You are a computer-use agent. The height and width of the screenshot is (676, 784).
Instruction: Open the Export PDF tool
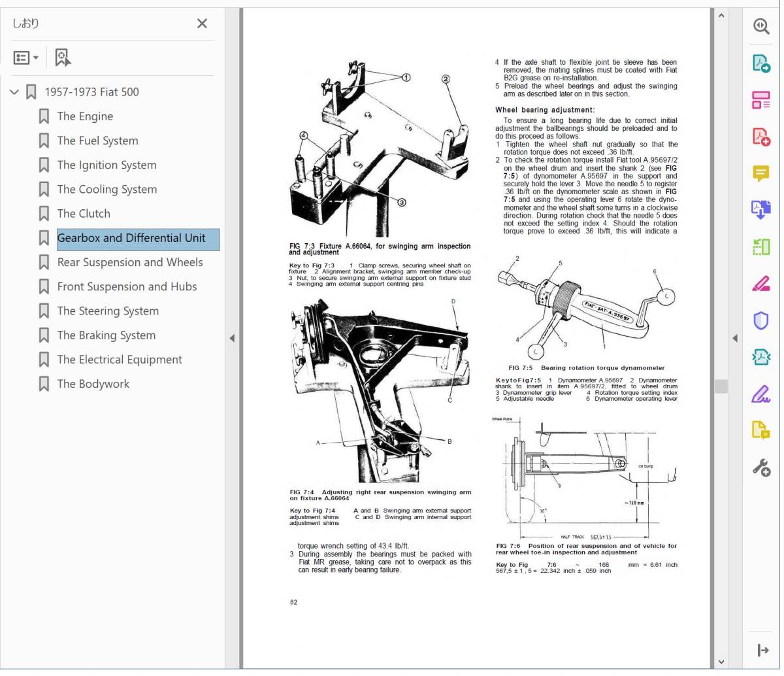click(761, 63)
